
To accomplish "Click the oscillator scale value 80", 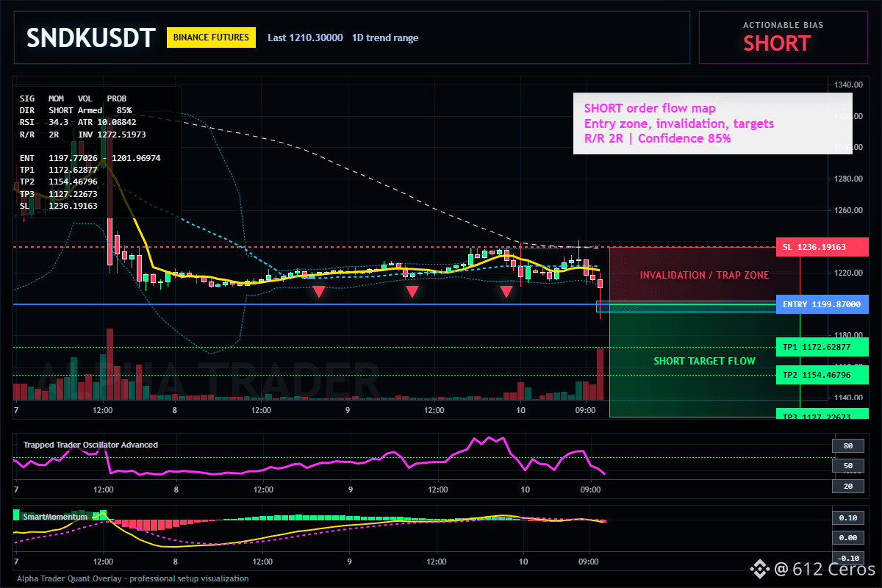I will [x=847, y=445].
